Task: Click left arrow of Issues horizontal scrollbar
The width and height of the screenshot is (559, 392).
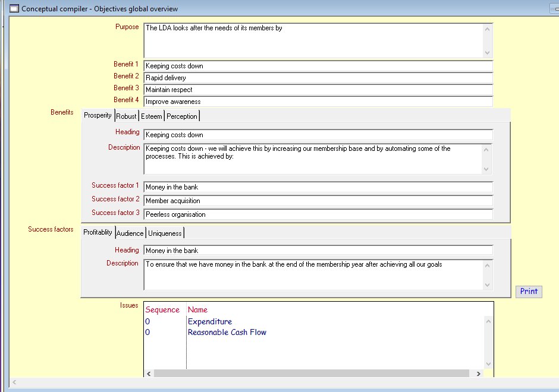Action: click(149, 374)
